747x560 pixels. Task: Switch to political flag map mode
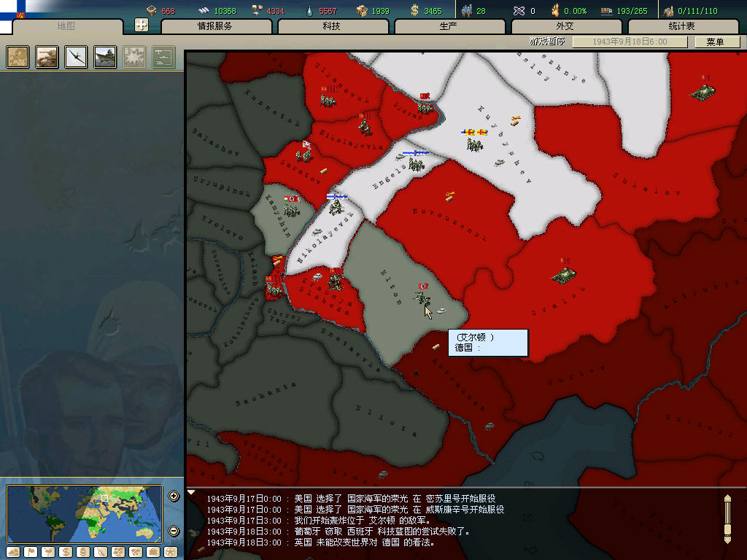pyautogui.click(x=31, y=551)
